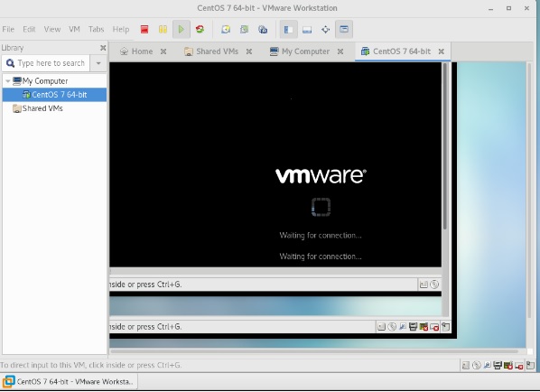Click the Restart guest toolbar icon

200,29
